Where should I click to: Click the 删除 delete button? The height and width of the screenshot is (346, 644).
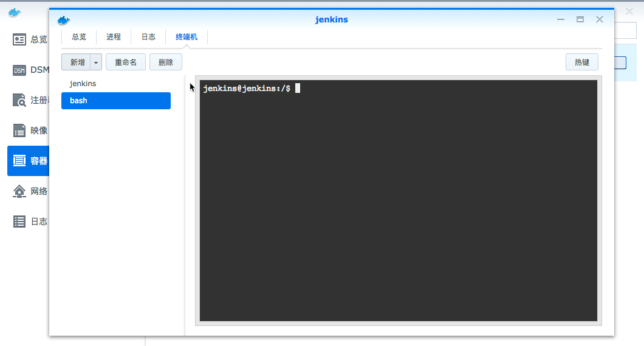click(165, 62)
